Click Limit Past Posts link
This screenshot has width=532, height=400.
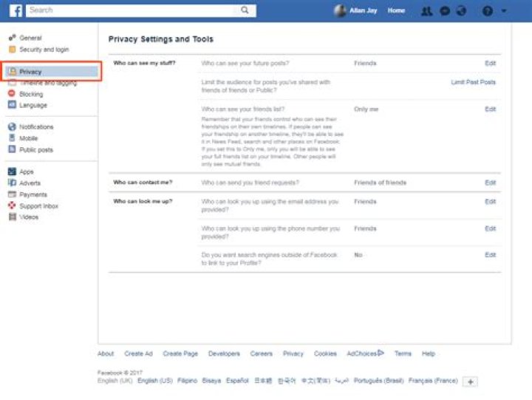tap(473, 82)
